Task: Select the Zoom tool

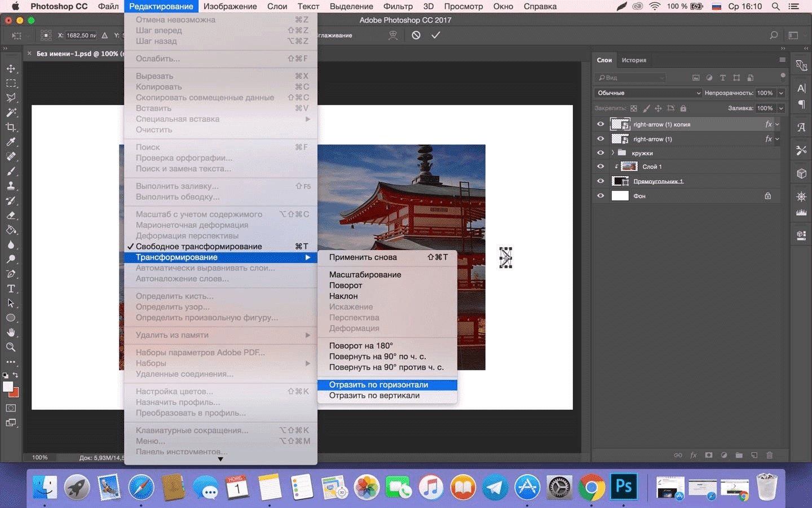Action: pos(11,347)
